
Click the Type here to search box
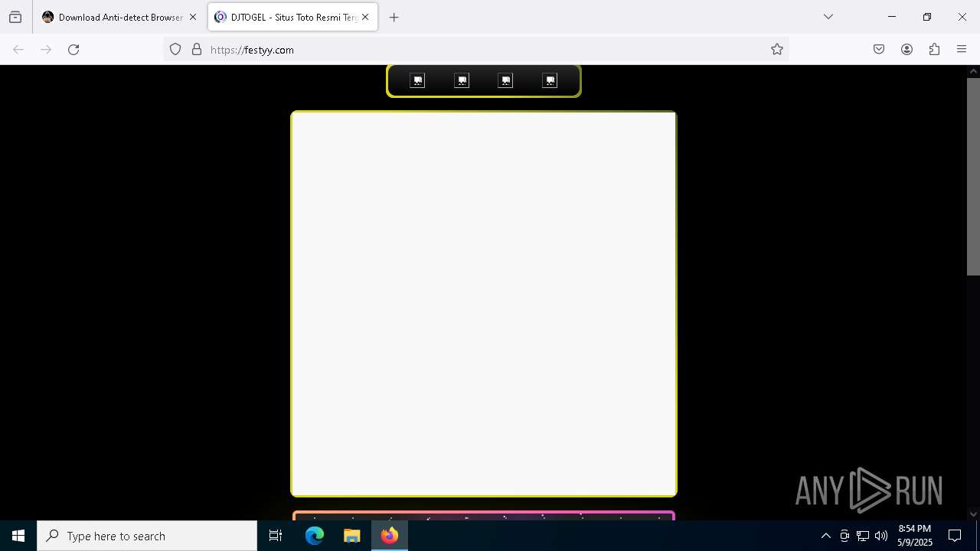(147, 536)
